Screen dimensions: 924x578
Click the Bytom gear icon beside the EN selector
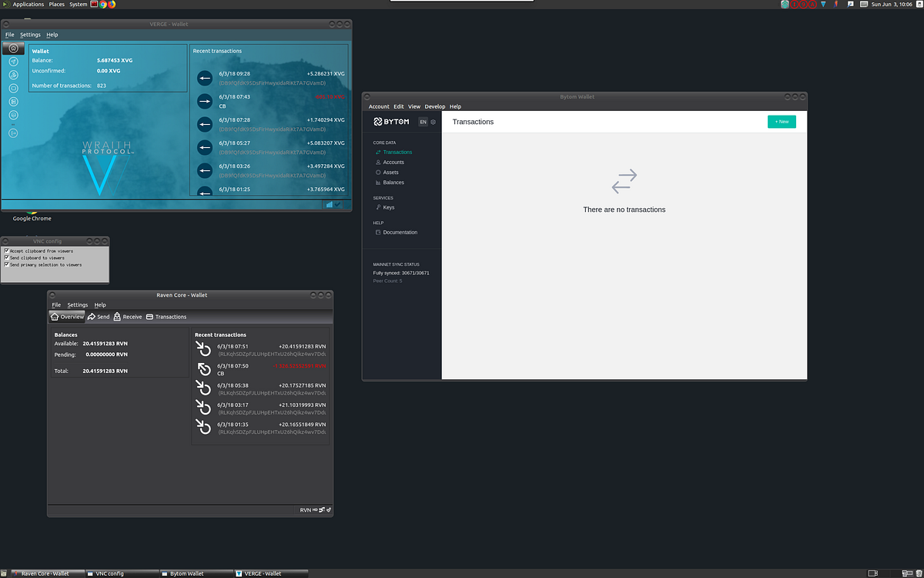(x=432, y=122)
